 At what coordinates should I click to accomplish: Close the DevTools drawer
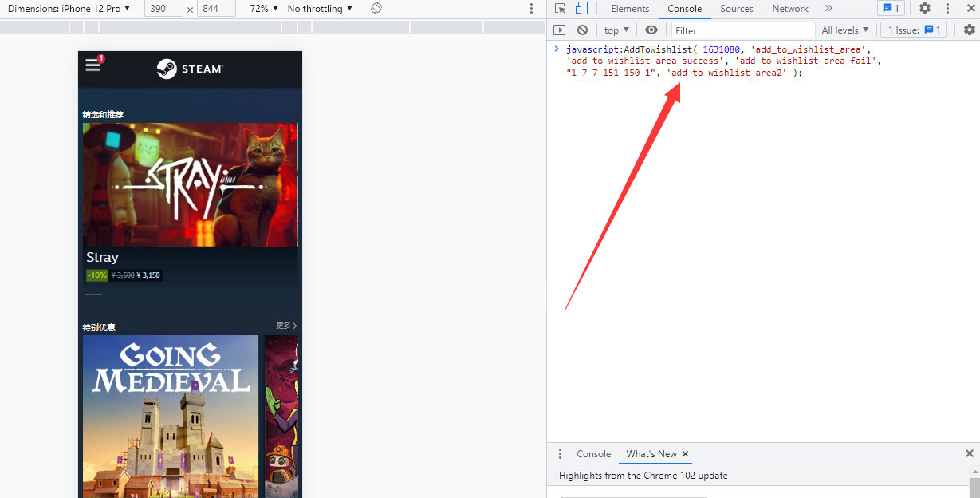tap(970, 453)
